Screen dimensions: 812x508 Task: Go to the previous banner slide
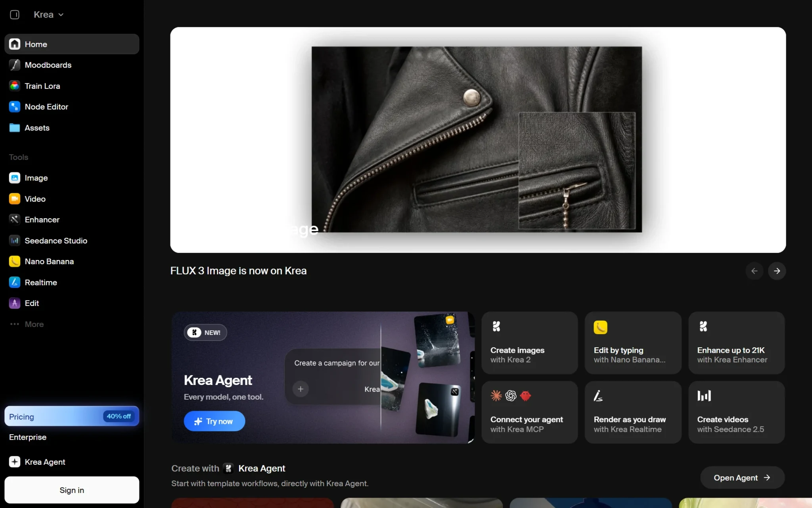pyautogui.click(x=754, y=271)
